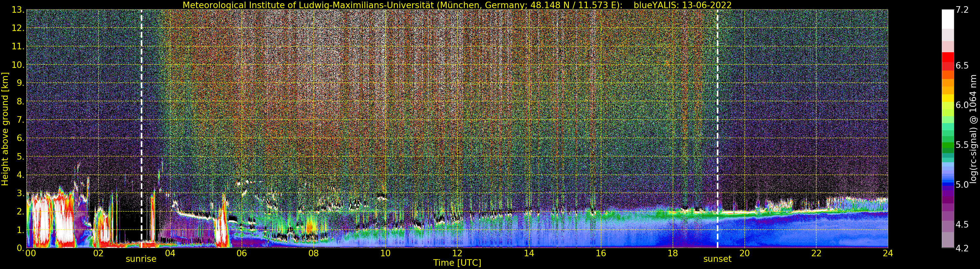This screenshot has height=269, width=980.
Task: Click the 'Time [UTC]' axis label
Action: (x=457, y=263)
